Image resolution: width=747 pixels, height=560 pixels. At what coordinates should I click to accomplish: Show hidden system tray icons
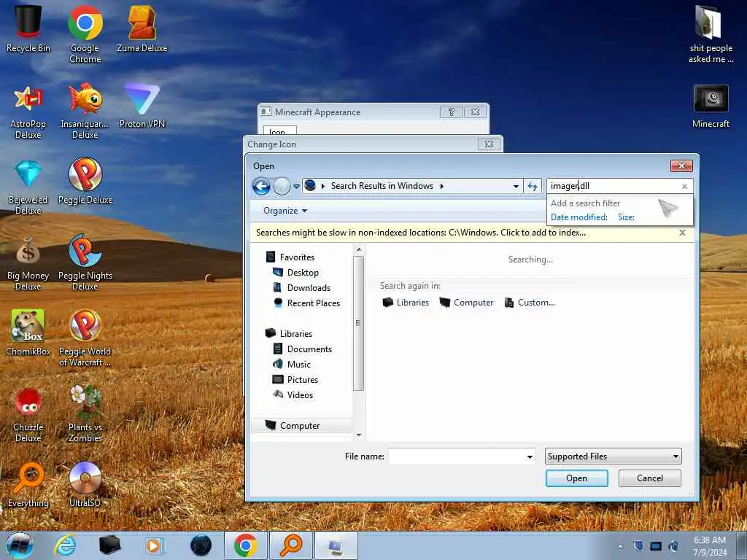pyautogui.click(x=620, y=546)
